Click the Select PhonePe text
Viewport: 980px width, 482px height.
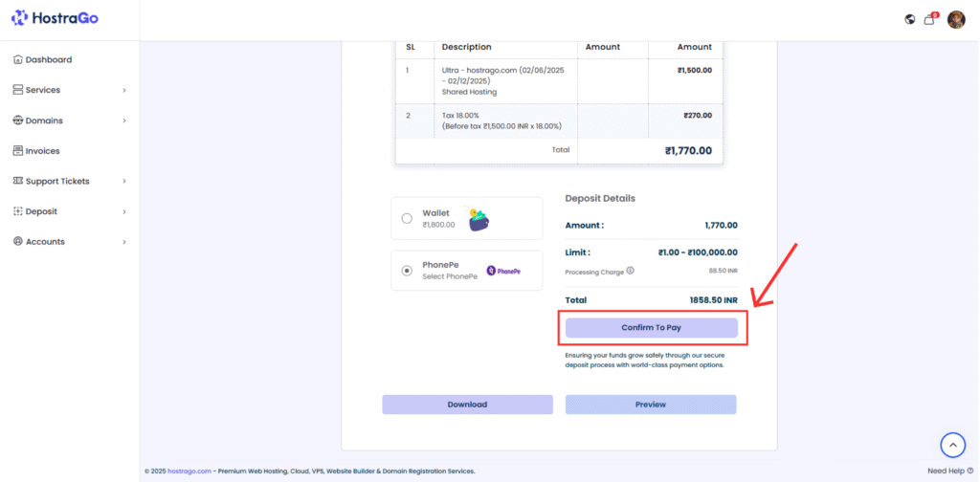(450, 276)
